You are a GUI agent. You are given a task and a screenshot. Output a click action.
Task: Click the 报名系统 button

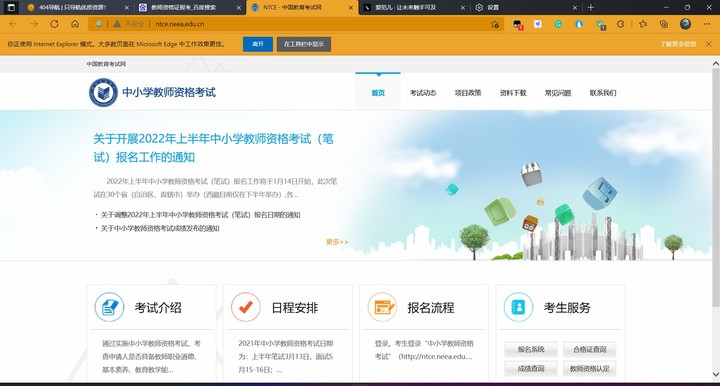(531, 349)
